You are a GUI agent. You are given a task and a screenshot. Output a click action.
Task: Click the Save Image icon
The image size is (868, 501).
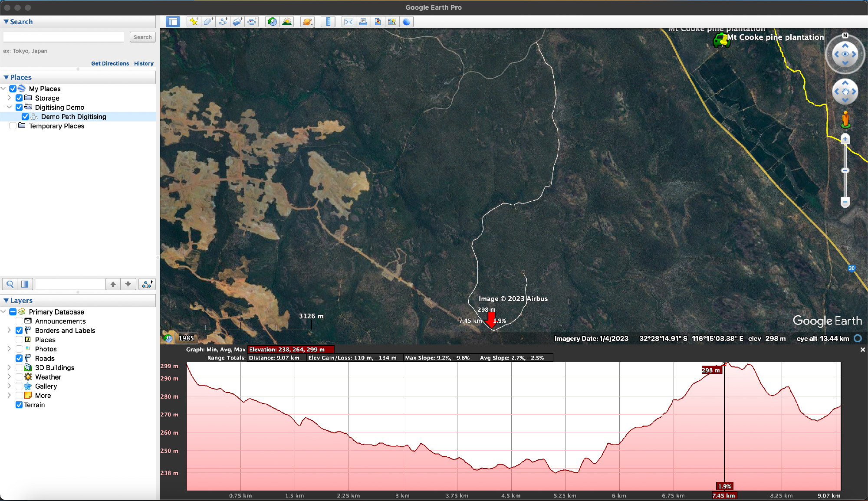pyautogui.click(x=378, y=22)
